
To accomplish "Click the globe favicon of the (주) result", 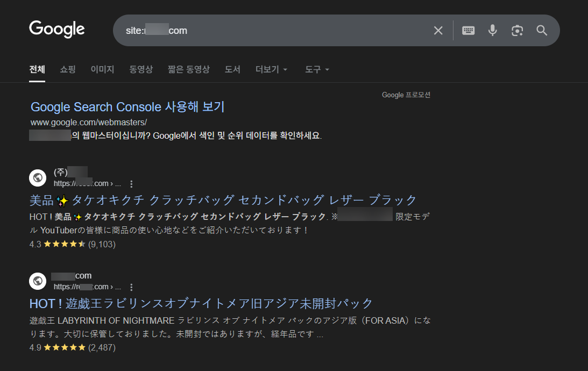I will (38, 177).
